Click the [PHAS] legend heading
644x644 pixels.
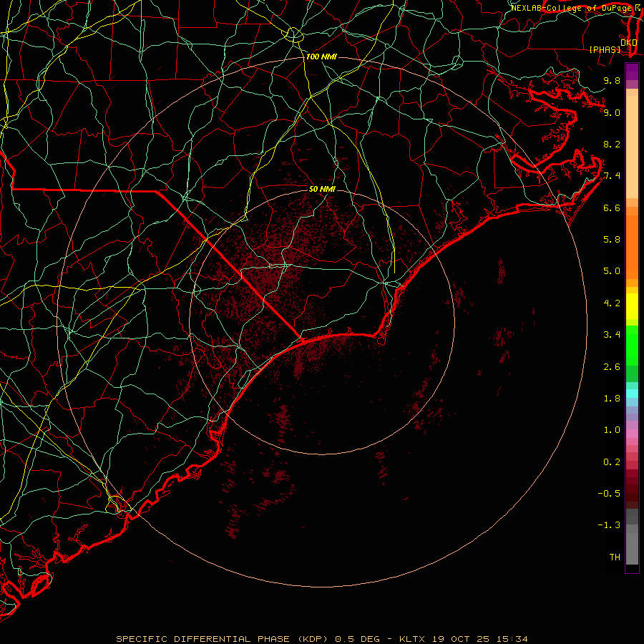[605, 49]
